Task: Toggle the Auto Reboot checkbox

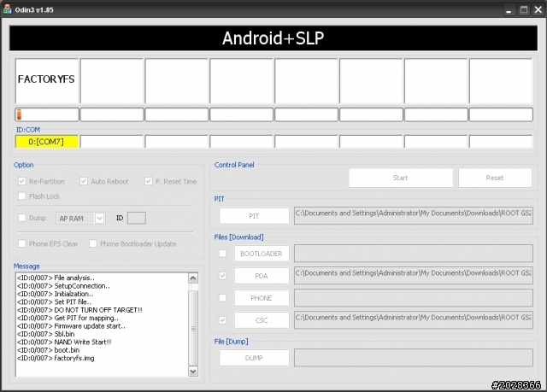Action: [x=84, y=181]
